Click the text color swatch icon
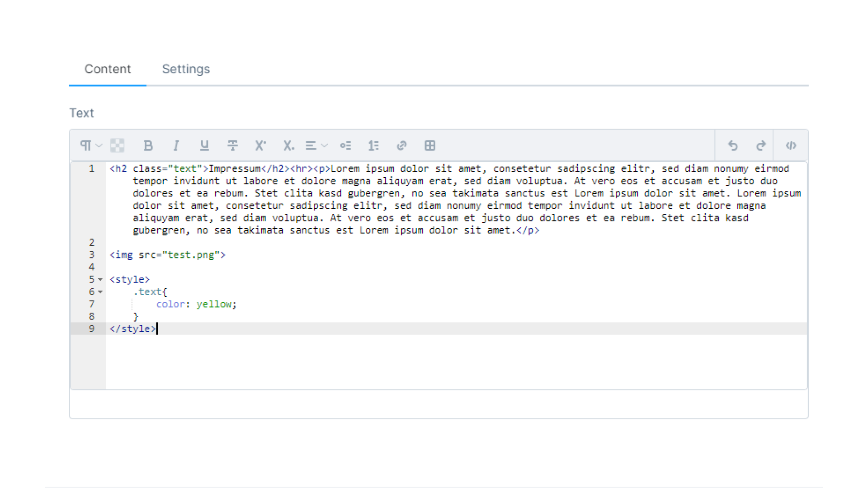Image resolution: width=868 pixels, height=488 pixels. tap(118, 145)
